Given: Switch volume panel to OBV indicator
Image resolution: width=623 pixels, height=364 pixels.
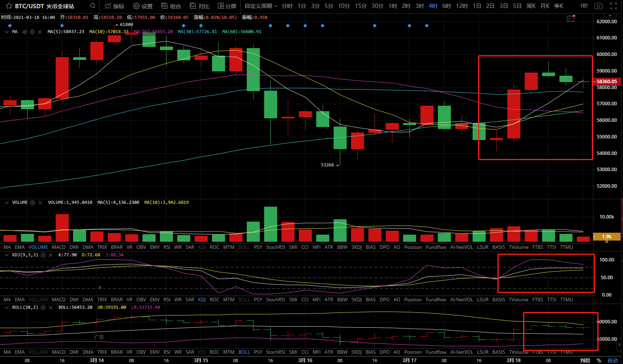Looking at the screenshot, I should click(x=141, y=247).
